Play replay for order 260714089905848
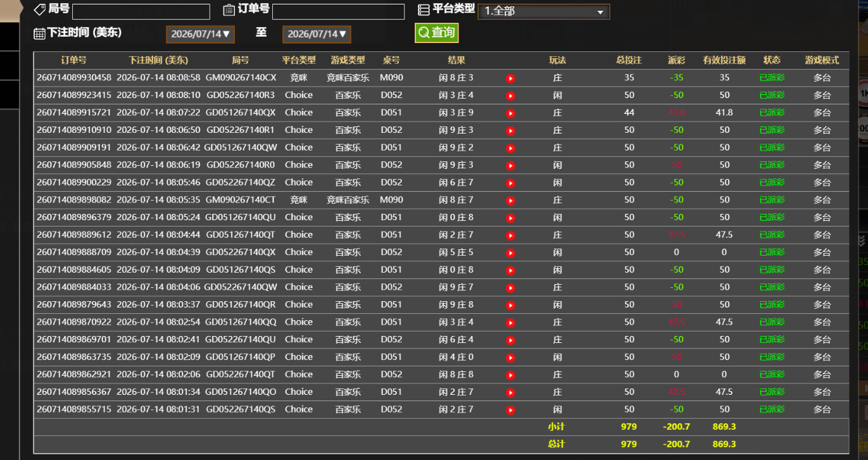868x460 pixels. tap(510, 165)
